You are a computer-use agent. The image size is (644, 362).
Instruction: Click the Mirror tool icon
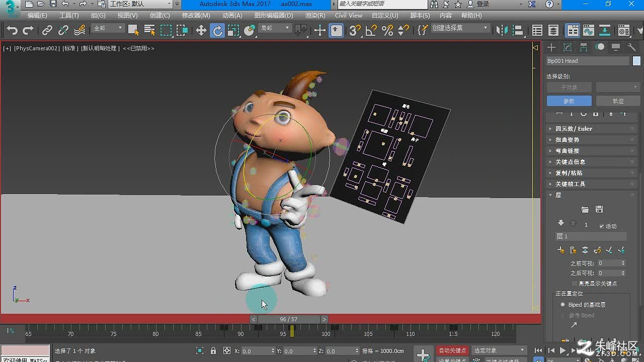502,31
